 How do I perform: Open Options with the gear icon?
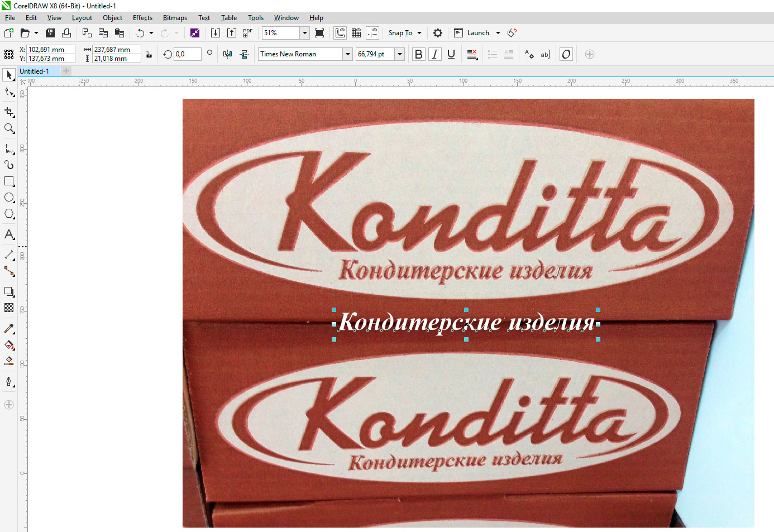(438, 33)
